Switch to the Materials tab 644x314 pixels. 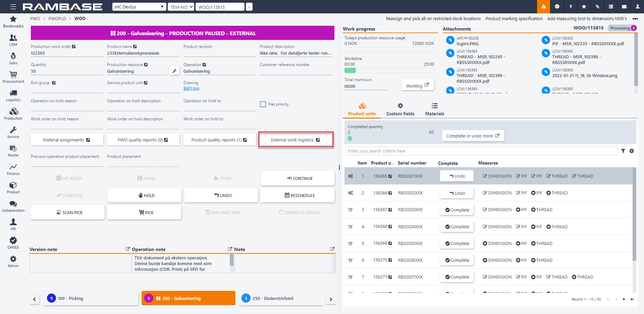pyautogui.click(x=434, y=110)
